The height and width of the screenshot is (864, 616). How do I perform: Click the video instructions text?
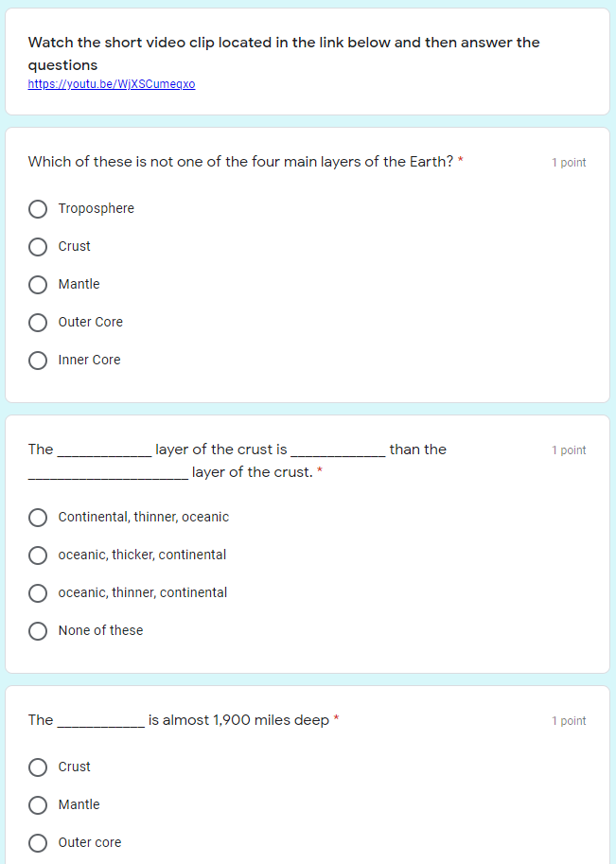(x=284, y=53)
